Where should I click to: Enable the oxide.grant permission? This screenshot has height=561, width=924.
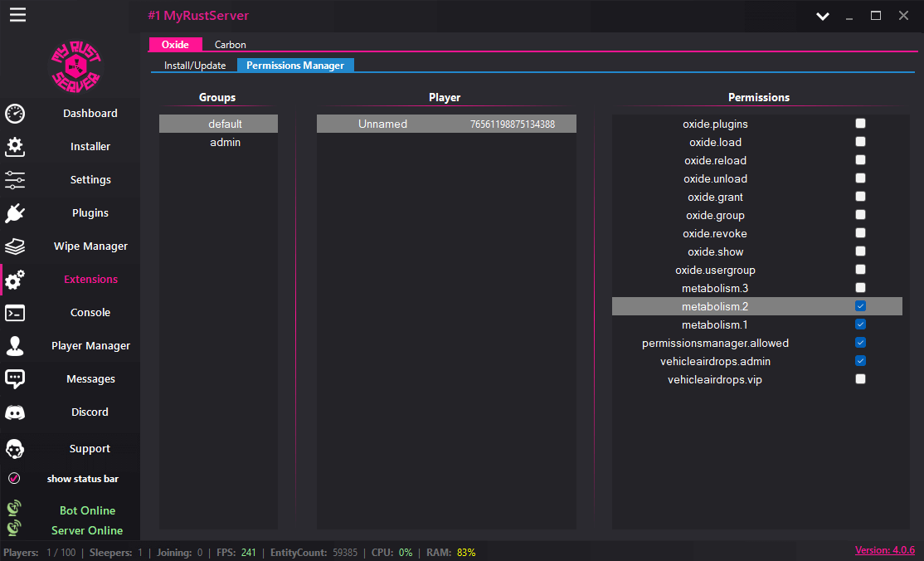[860, 196]
